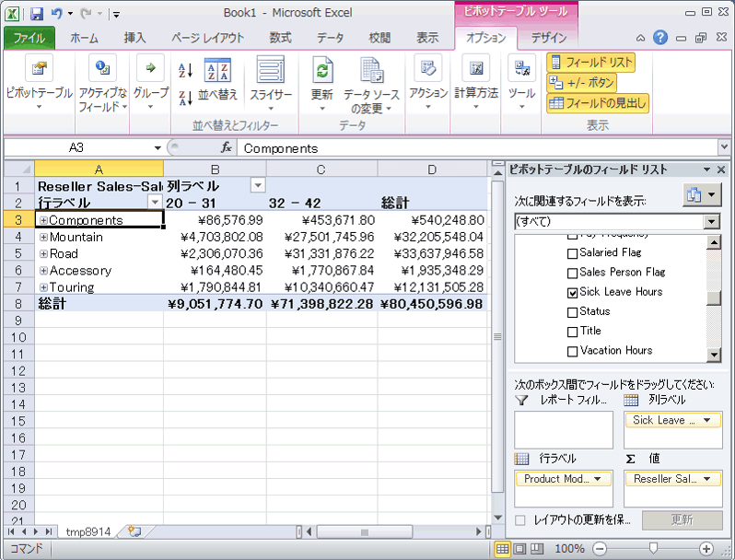The height and width of the screenshot is (560, 735).
Task: Click the fx insert function icon
Action: pyautogui.click(x=227, y=147)
